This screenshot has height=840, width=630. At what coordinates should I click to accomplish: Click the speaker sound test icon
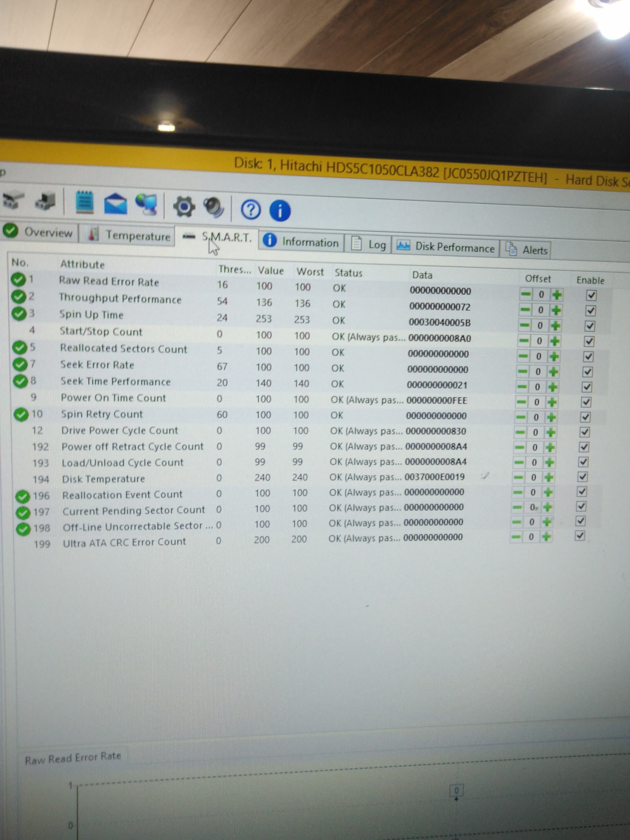213,208
